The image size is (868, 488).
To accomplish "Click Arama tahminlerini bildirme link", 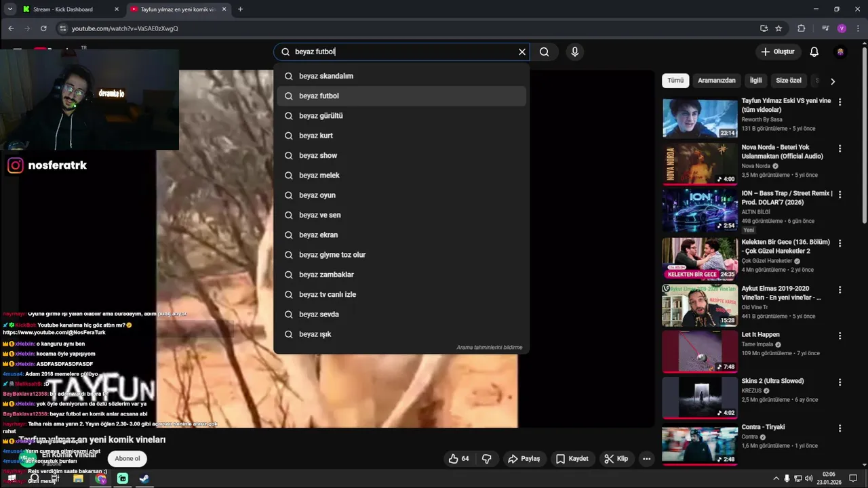I will point(489,348).
